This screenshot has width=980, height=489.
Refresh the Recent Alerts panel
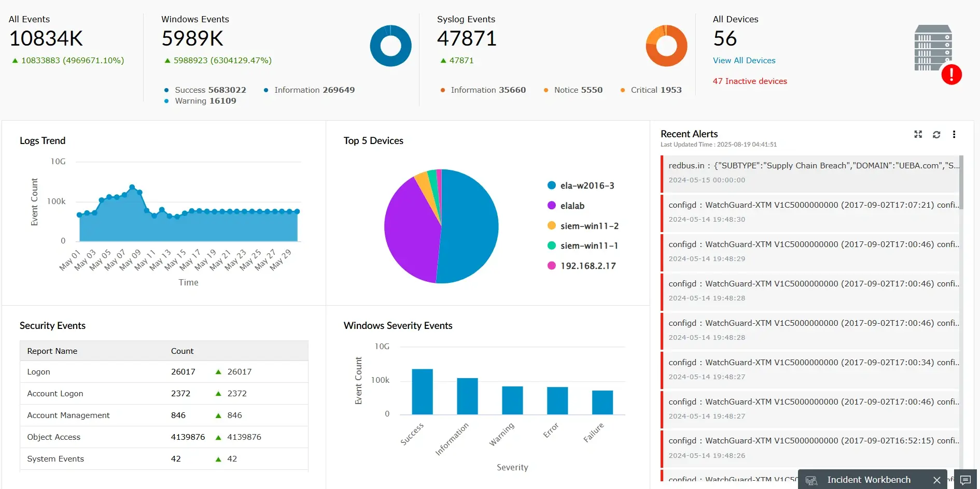(936, 134)
